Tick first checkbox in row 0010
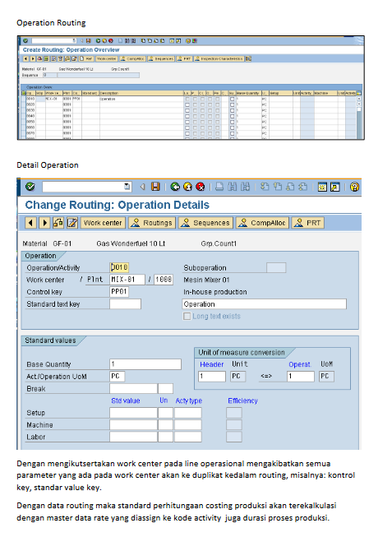Image resolution: width=392 pixels, height=537 pixels. [x=187, y=99]
